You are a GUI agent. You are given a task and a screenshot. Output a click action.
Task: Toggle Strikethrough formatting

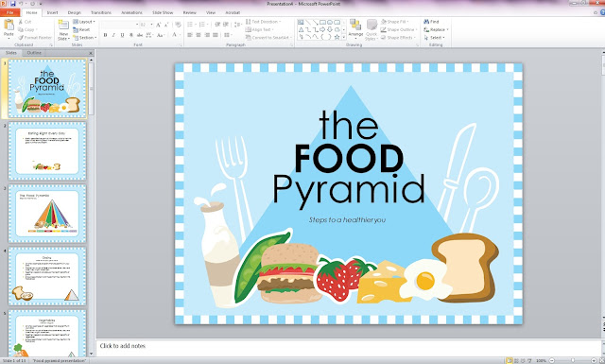click(140, 35)
